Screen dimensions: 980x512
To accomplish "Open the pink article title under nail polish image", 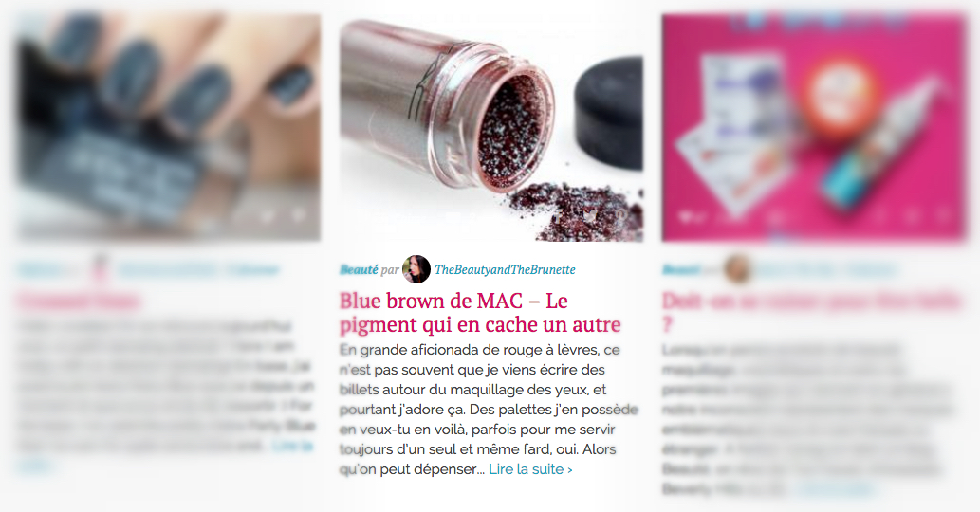I will point(79,302).
